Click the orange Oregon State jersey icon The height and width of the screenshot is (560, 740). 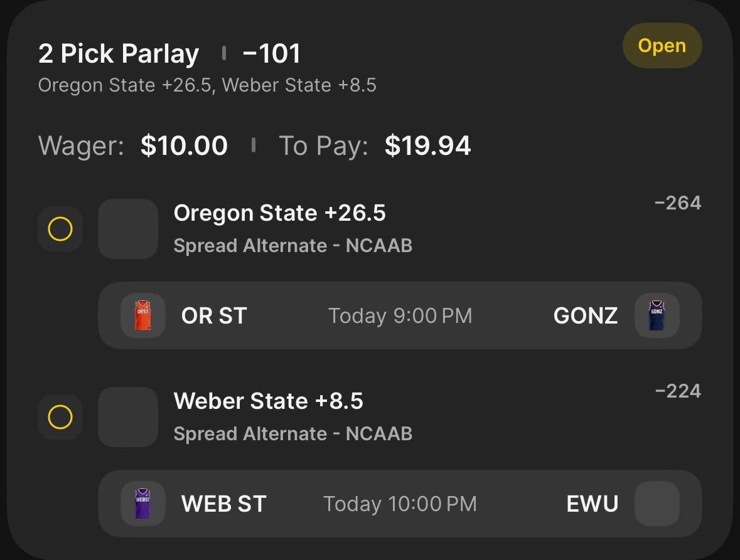143,315
